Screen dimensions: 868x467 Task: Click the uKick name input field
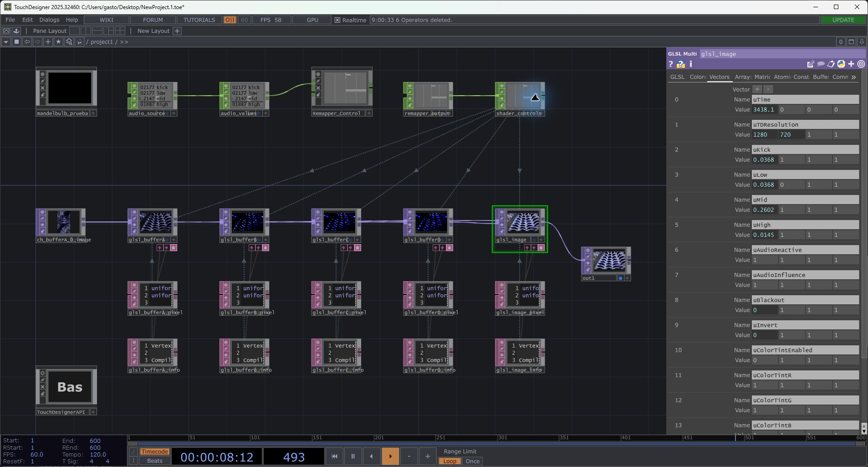click(805, 149)
